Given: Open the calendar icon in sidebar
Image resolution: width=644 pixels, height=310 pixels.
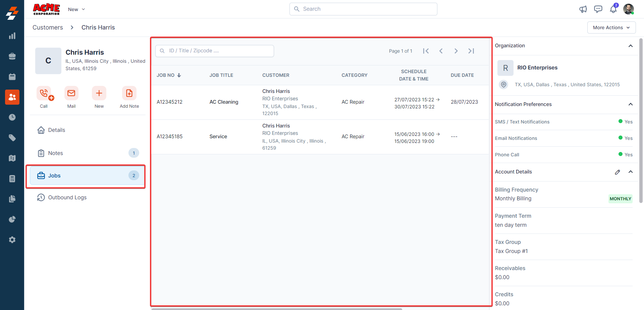Looking at the screenshot, I should pos(12,77).
